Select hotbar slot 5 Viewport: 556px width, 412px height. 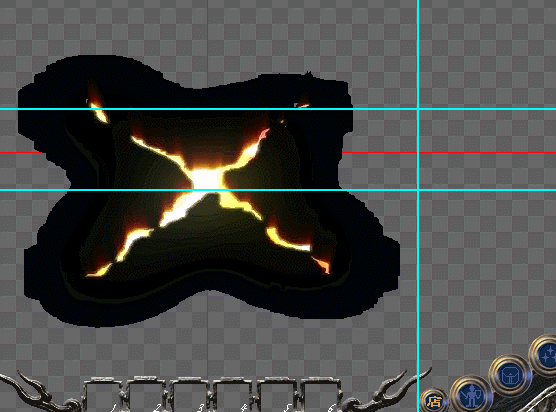point(276,395)
